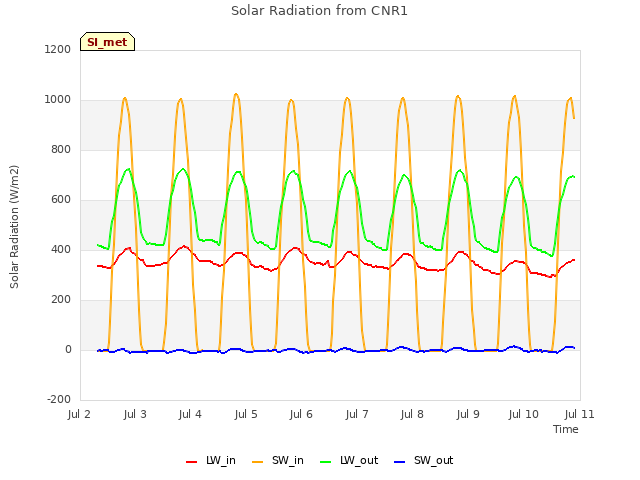Image resolution: width=640 pixels, height=480 pixels.
Task: Click the Jul 9 x-axis tick label
Action: coord(468,414)
